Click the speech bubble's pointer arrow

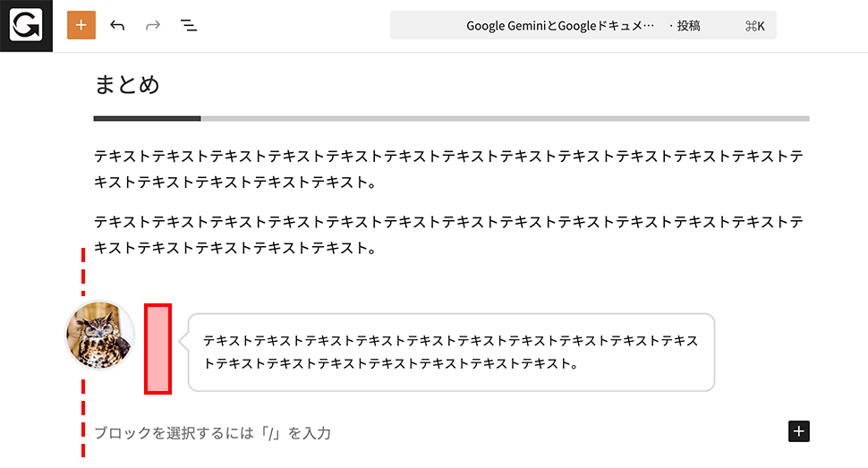pyautogui.click(x=183, y=341)
